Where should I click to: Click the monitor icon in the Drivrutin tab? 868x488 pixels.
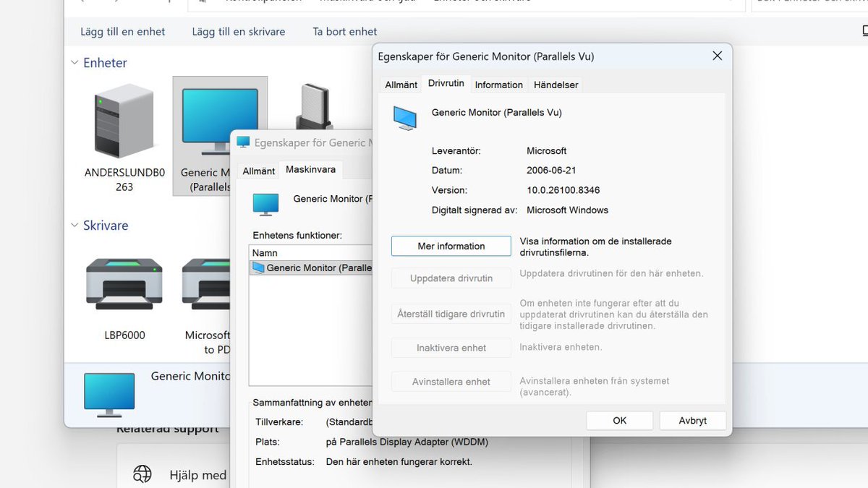(x=405, y=118)
